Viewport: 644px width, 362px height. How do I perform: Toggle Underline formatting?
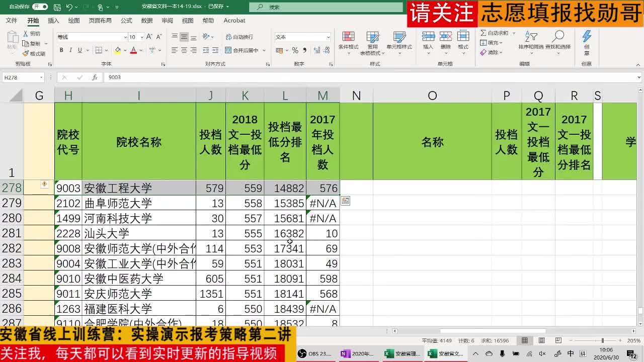coord(79,50)
